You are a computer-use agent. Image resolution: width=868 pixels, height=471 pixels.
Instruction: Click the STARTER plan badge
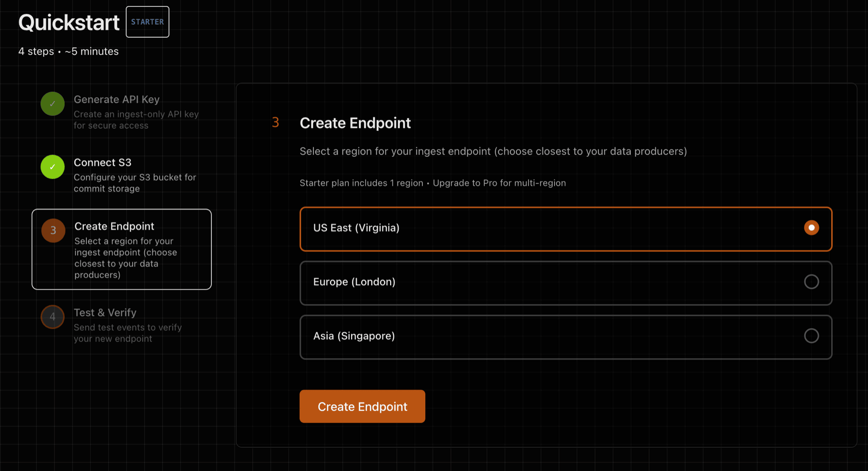(x=147, y=22)
